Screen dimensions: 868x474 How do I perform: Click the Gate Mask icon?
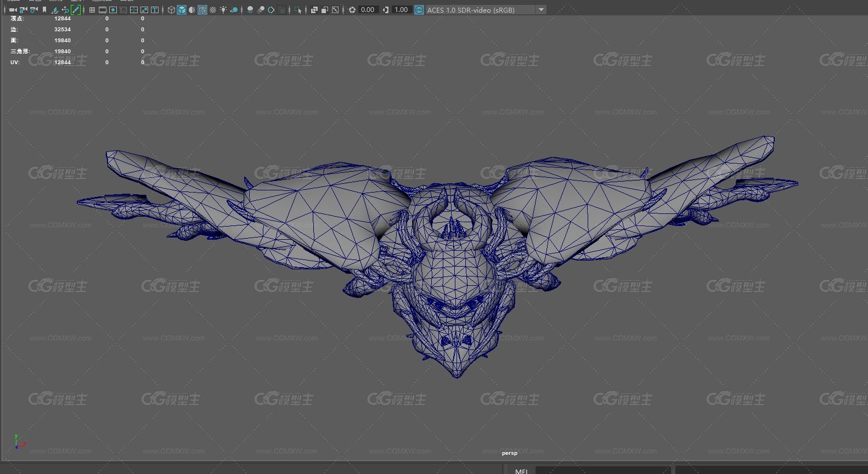(x=123, y=10)
